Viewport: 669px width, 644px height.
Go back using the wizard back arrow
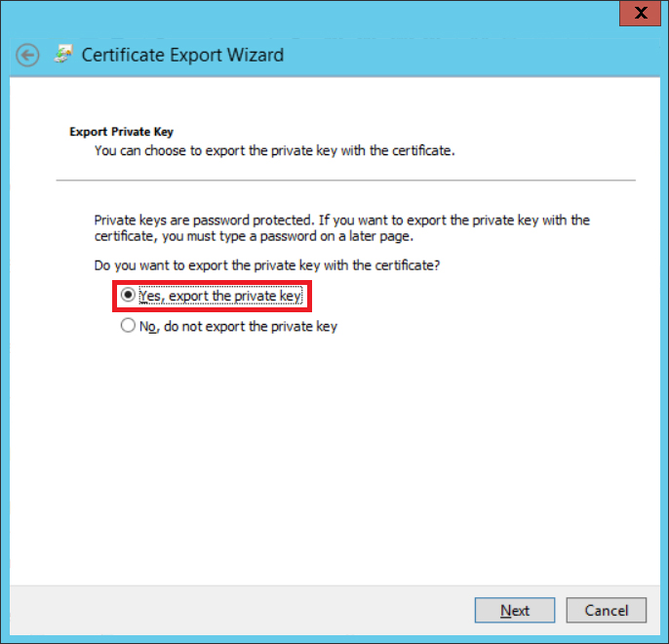click(x=27, y=55)
